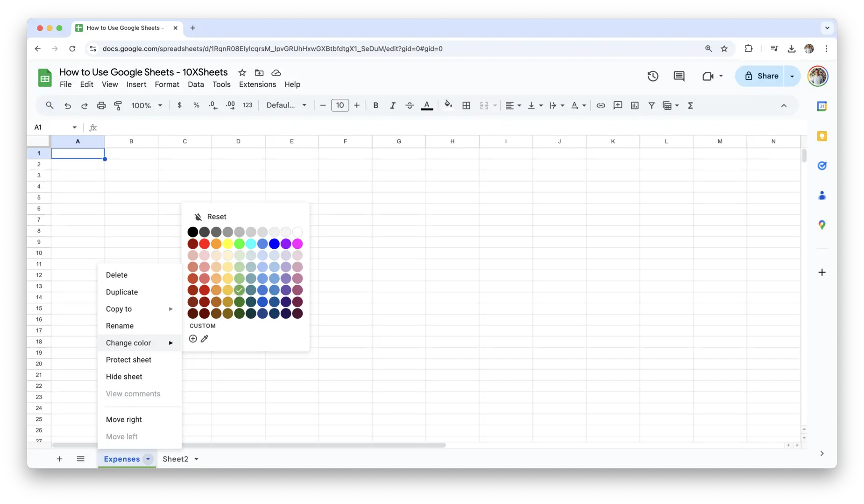Image resolution: width=864 pixels, height=504 pixels.
Task: Add a custom color with plus icon
Action: tap(193, 338)
